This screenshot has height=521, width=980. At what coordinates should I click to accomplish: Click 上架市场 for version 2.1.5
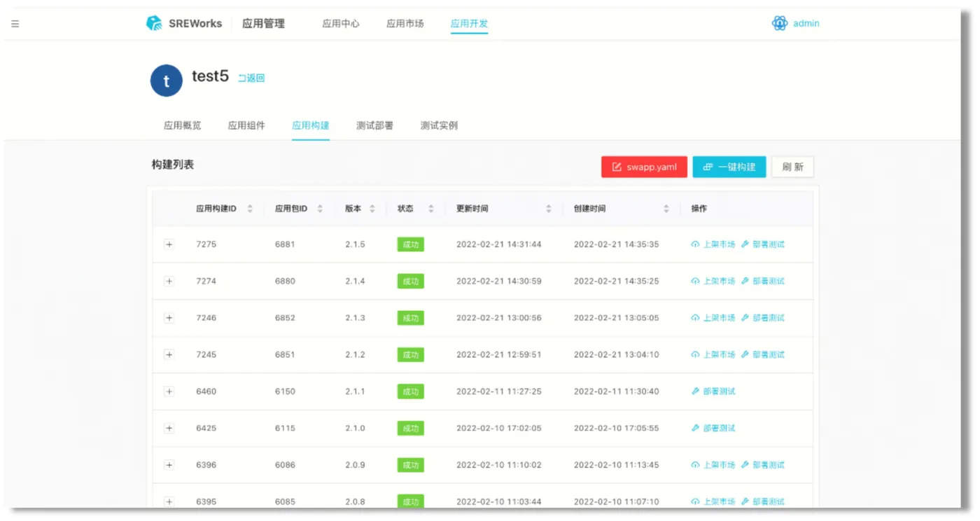tap(713, 244)
